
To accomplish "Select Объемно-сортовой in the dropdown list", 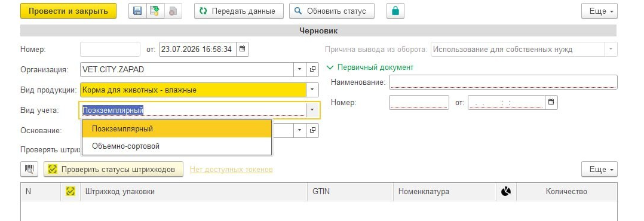I will 177,146.
